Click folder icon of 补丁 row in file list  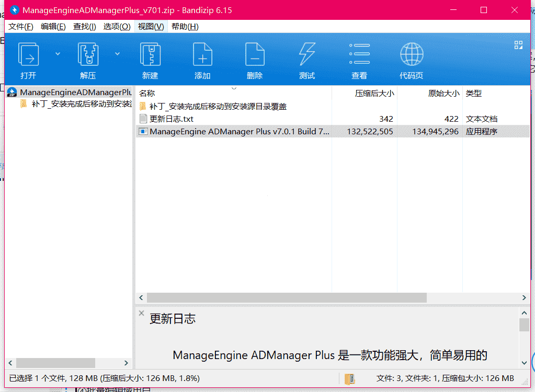pos(143,106)
